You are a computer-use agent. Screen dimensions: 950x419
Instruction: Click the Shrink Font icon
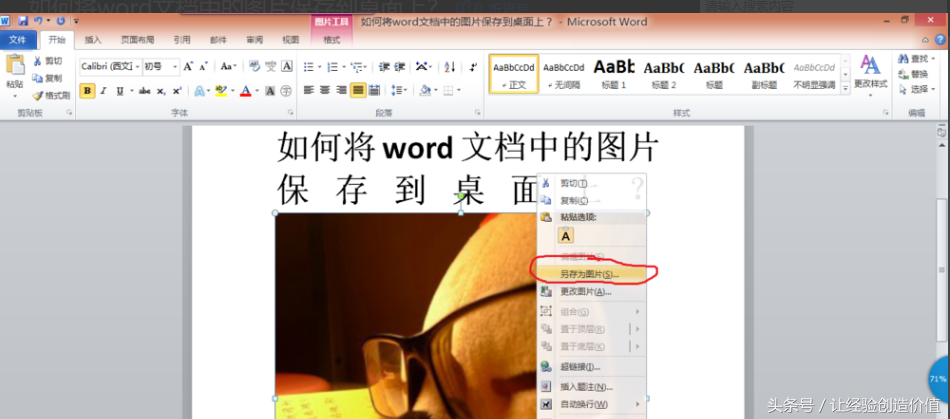click(204, 67)
